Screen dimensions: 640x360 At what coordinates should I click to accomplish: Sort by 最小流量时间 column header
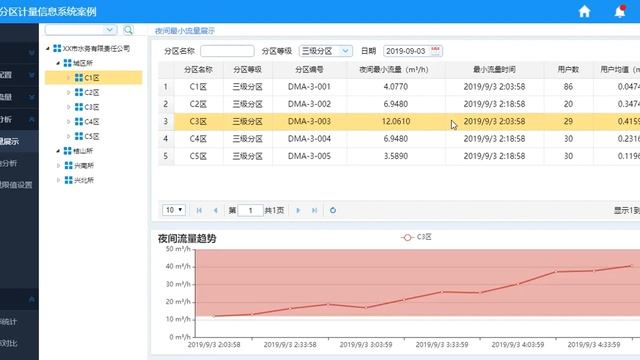pyautogui.click(x=494, y=70)
